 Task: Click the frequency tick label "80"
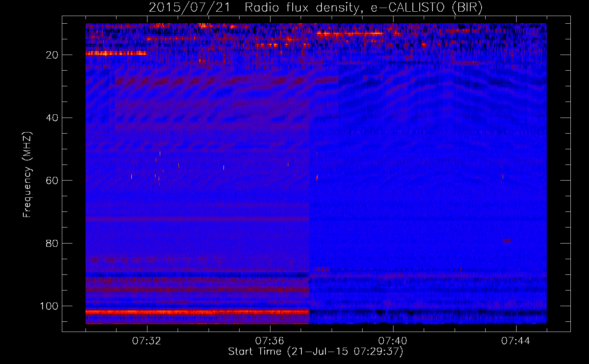click(52, 244)
